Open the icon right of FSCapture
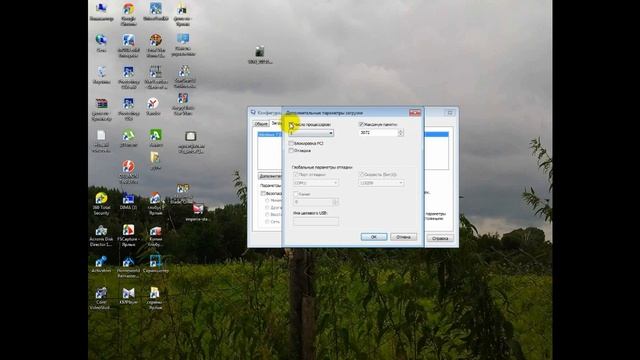This screenshot has width=640, height=360. pos(156,236)
